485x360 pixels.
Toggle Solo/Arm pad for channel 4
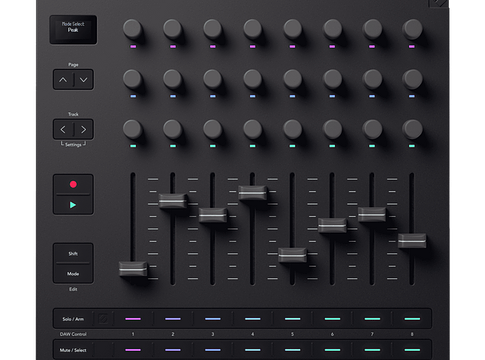(253, 319)
